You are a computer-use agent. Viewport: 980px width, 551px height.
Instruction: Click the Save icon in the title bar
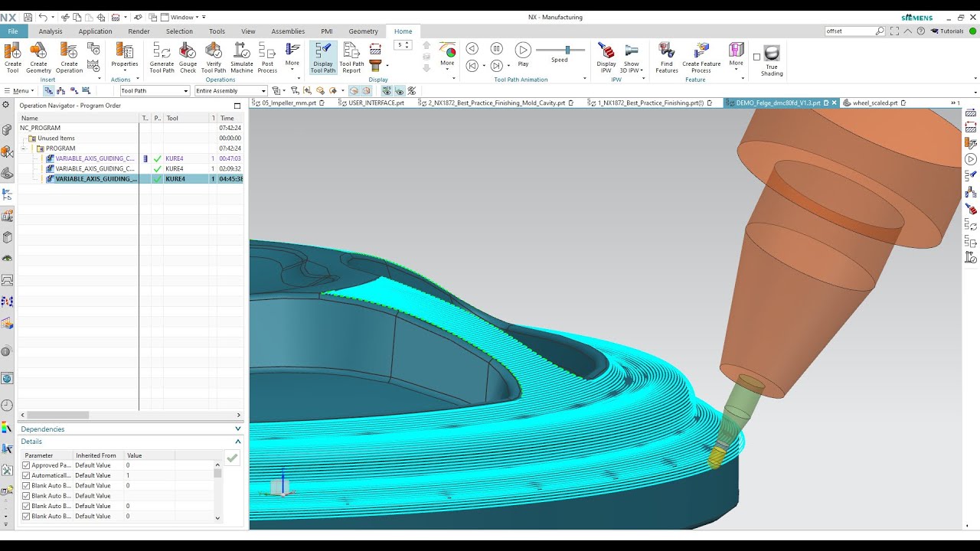coord(28,17)
